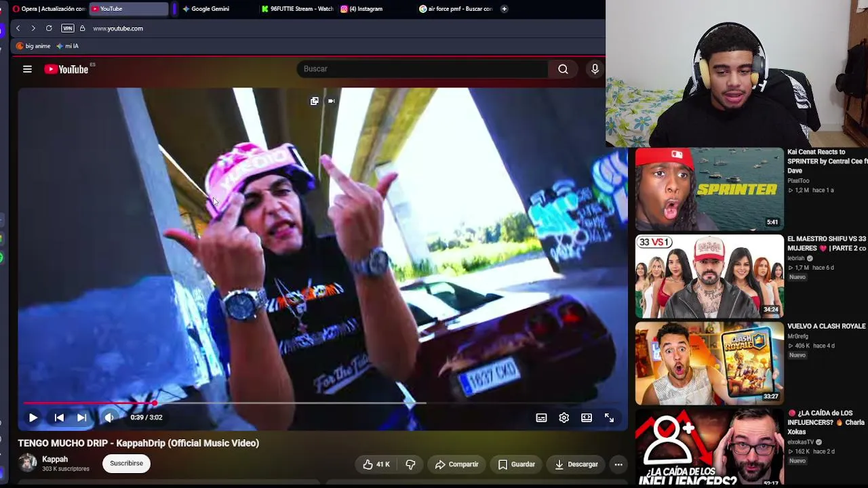Dislike the video with thumbs down
The image size is (868, 488).
click(410, 464)
